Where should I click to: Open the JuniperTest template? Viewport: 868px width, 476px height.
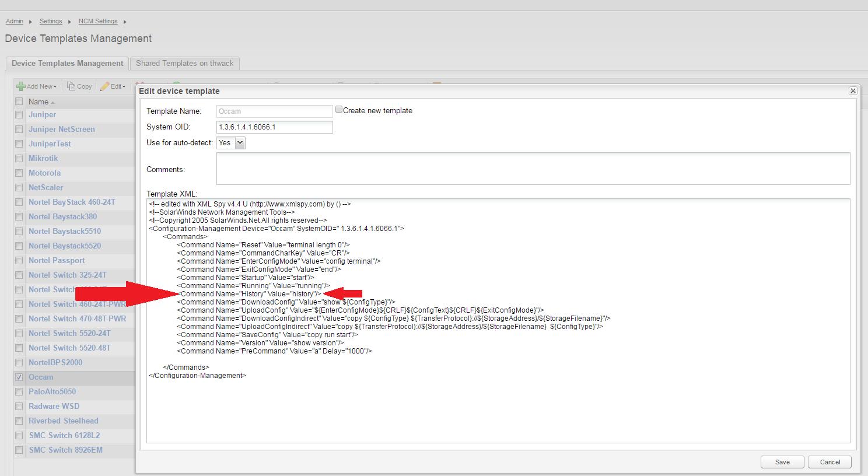[x=50, y=144]
